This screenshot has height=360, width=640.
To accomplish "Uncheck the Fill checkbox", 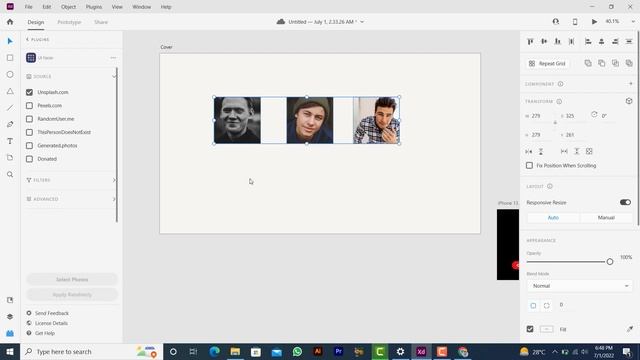I will click(530, 329).
